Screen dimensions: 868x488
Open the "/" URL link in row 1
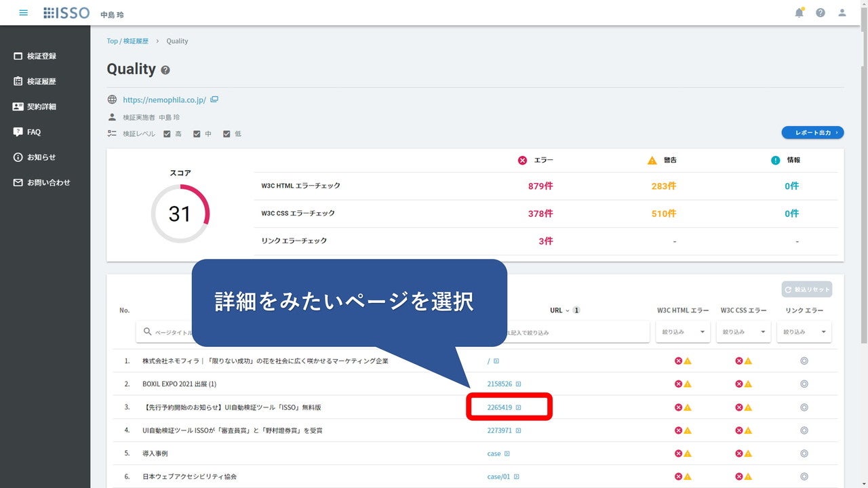pos(489,361)
